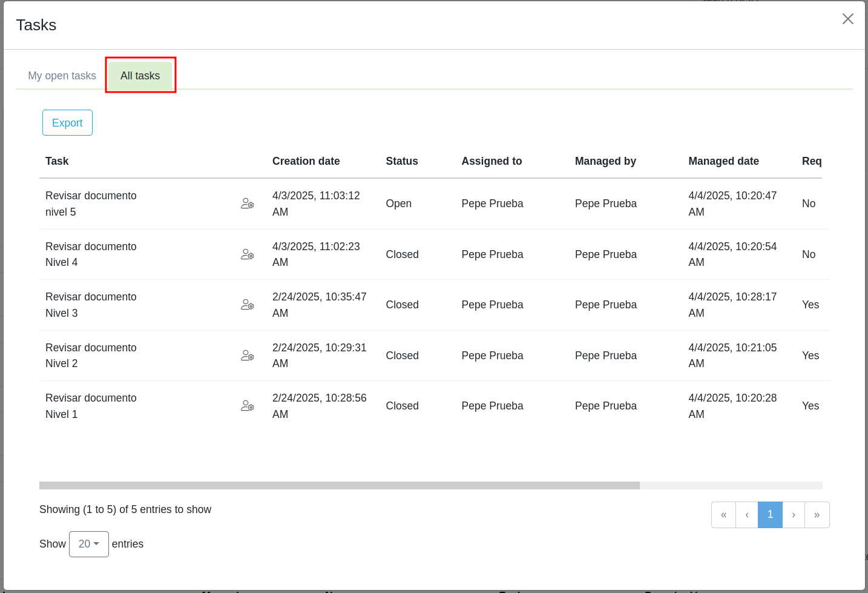Click the horizontal scrollbar of the table
This screenshot has width=868, height=593.
coord(339,485)
